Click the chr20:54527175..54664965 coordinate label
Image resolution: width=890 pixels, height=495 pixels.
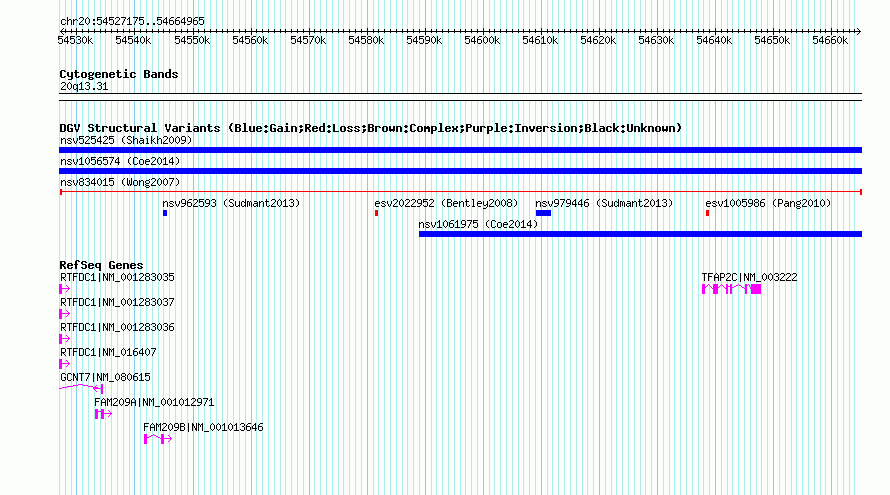point(132,21)
